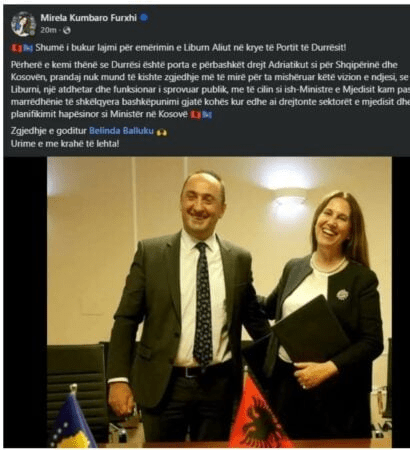Click the smiling man's face in the photo
The height and width of the screenshot is (450, 410).
point(202,204)
